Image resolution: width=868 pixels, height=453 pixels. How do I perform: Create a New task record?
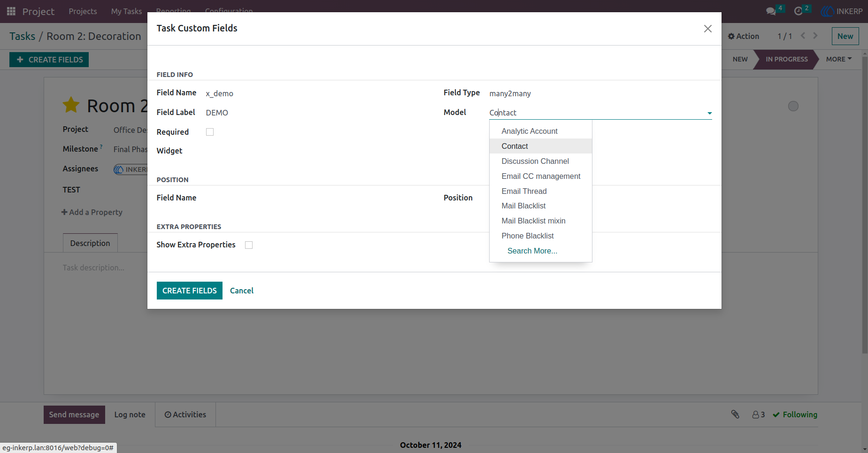point(845,36)
